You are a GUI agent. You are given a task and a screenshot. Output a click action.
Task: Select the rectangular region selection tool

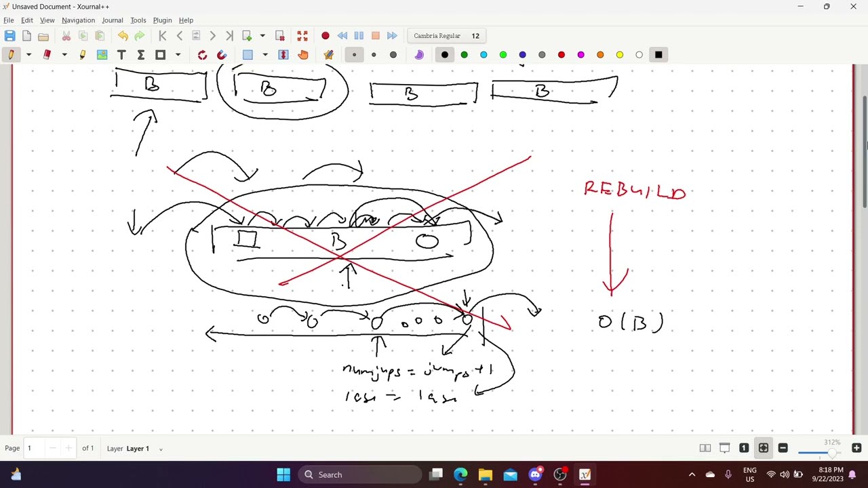point(248,55)
